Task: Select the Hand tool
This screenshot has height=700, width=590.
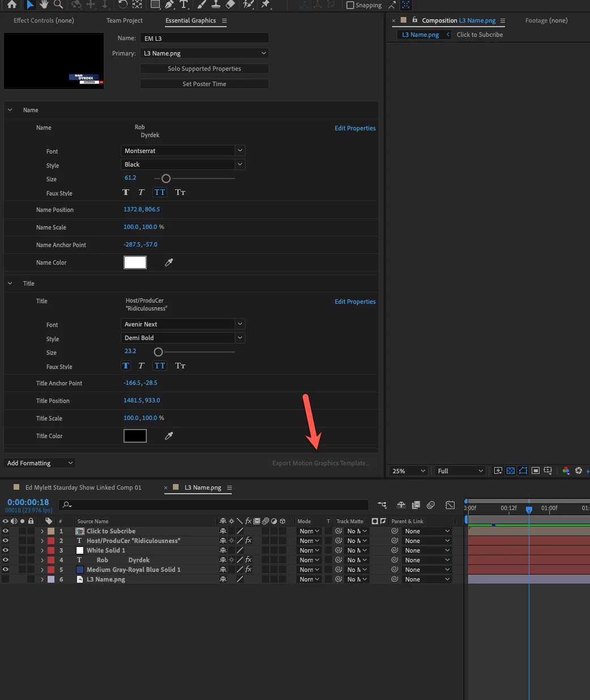Action: (44, 5)
